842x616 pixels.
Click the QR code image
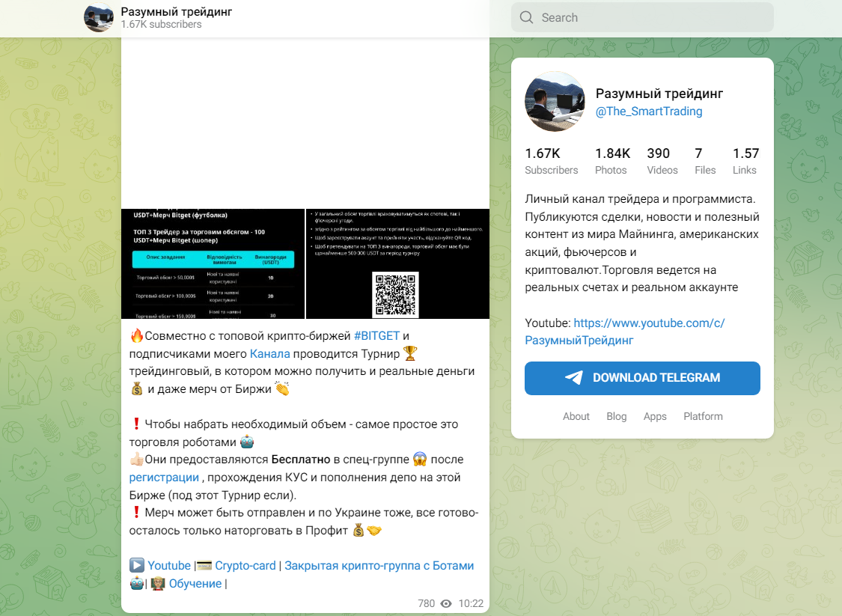[x=395, y=294]
